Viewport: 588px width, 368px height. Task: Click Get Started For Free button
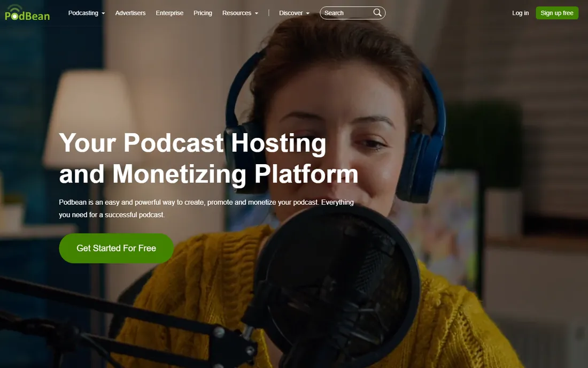[116, 248]
